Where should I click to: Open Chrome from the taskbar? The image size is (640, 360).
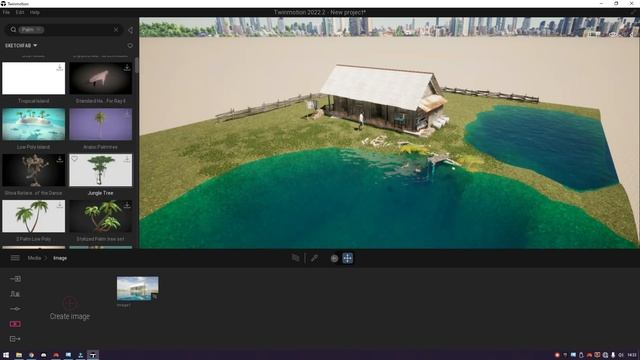(31, 355)
